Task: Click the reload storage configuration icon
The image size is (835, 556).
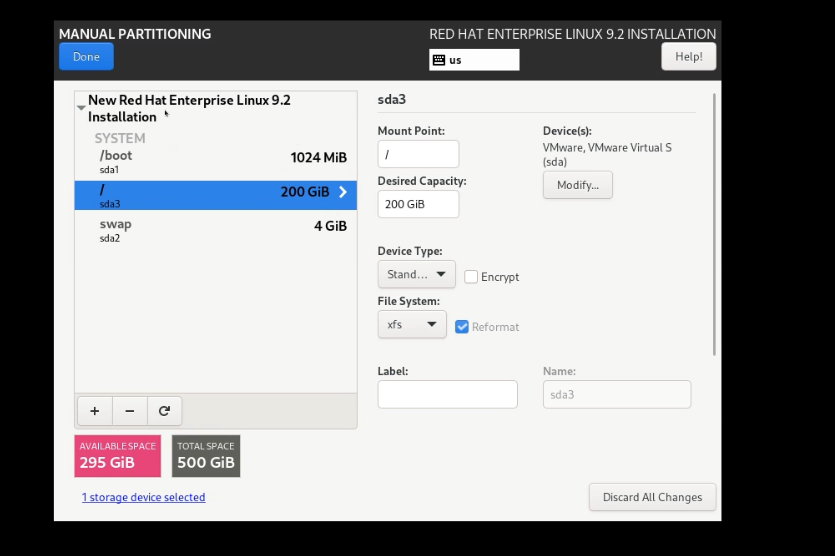Action: pos(164,411)
